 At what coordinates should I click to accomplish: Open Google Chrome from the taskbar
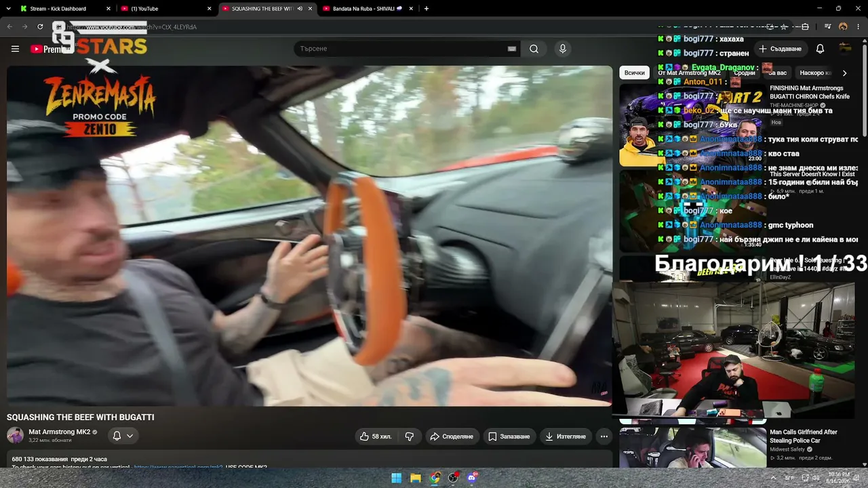pos(435,478)
